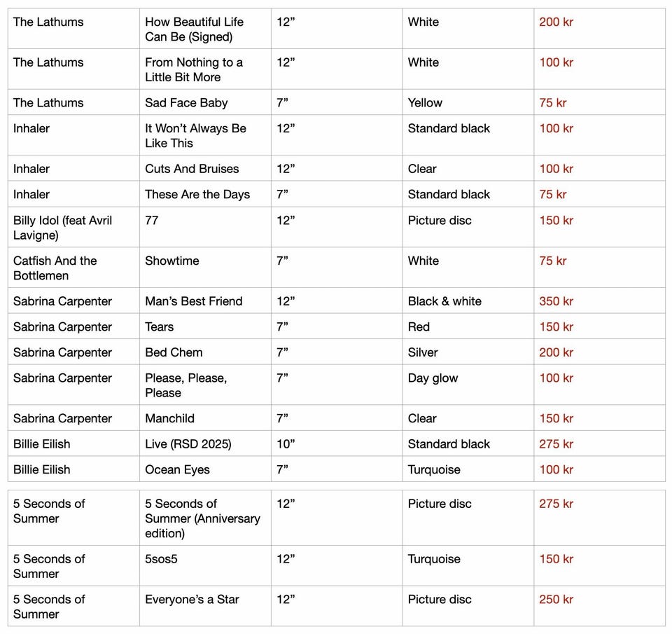Viewport: 672px width, 634px height.
Task: Select the "Ocean Eyes" title cell
Action: tap(177, 470)
